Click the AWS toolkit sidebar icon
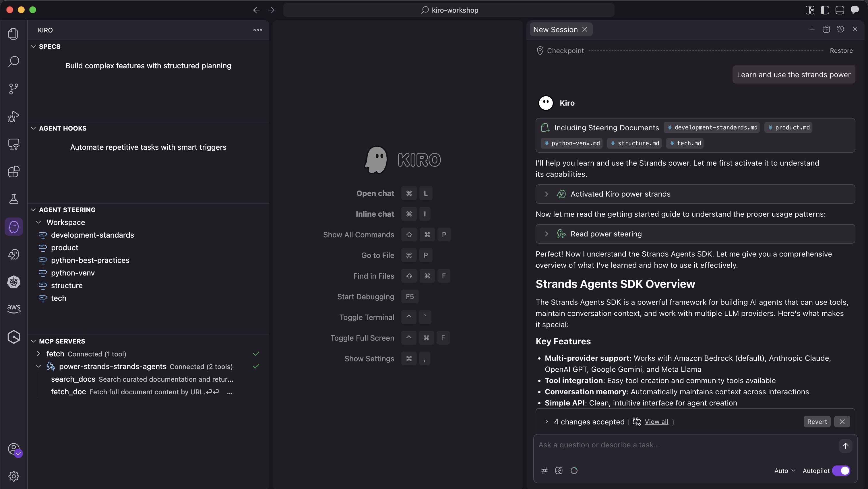 coord(13,308)
